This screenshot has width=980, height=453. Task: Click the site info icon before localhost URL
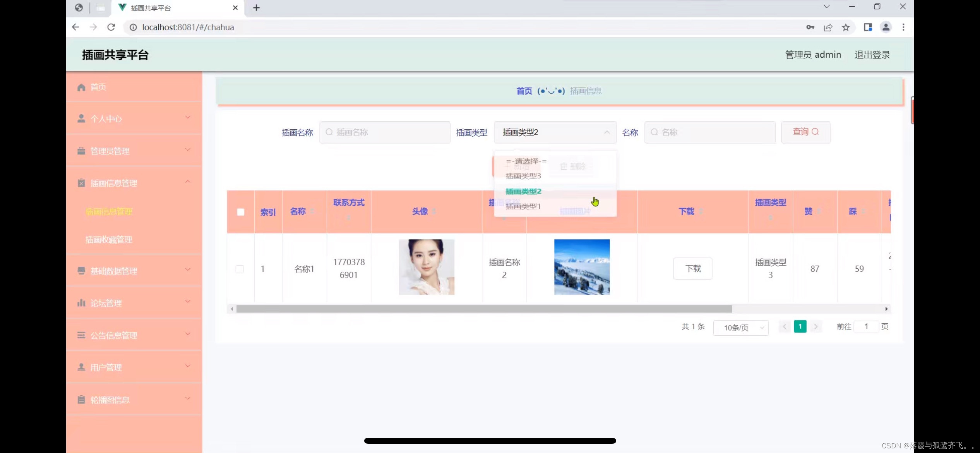coord(133,27)
